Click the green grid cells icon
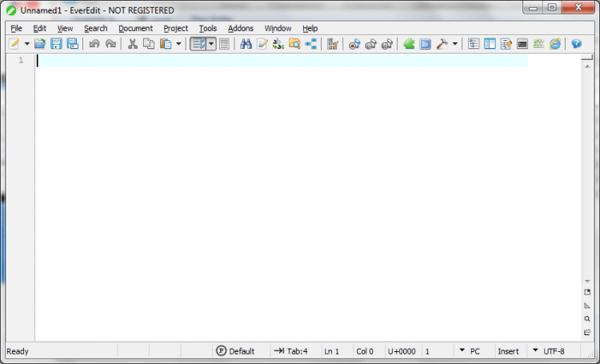The height and width of the screenshot is (364, 600). 538,44
